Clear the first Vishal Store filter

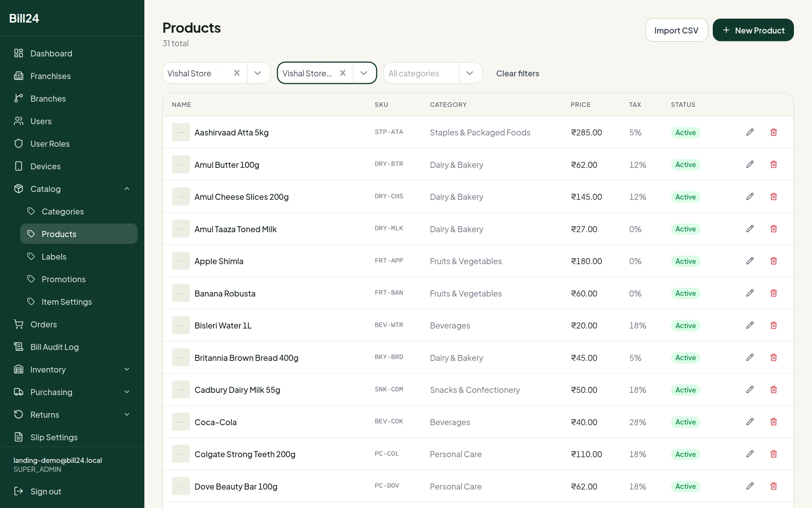(x=237, y=73)
